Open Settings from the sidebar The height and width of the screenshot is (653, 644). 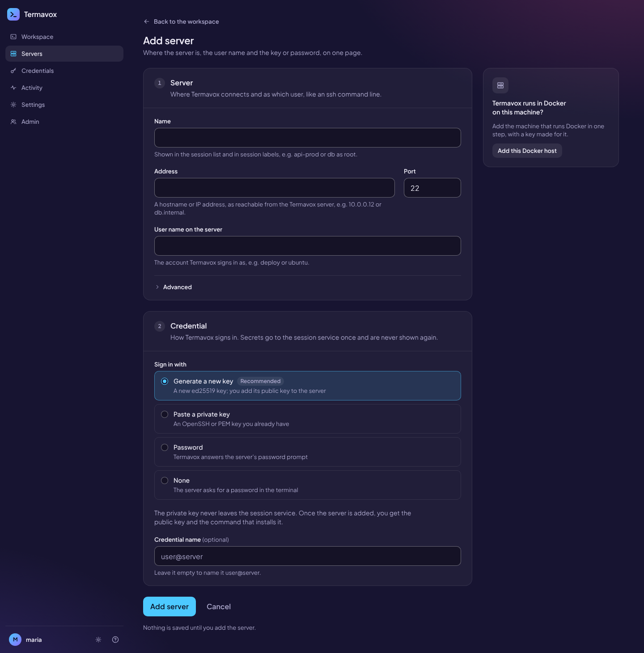point(64,105)
